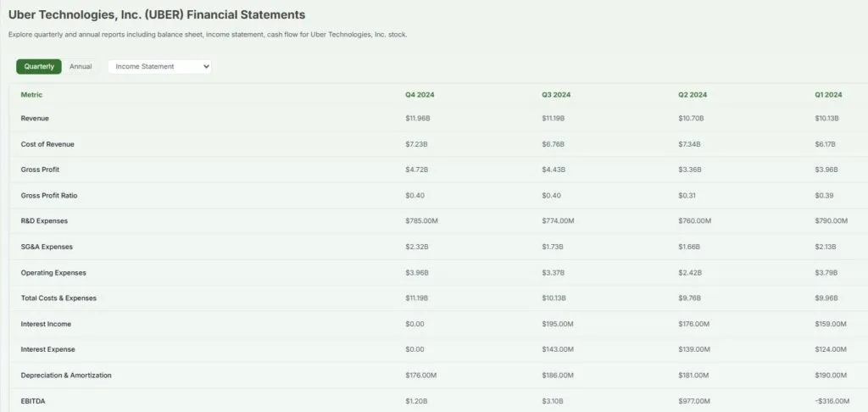868x412 pixels.
Task: Select the Quarterly view toggle
Action: click(39, 66)
